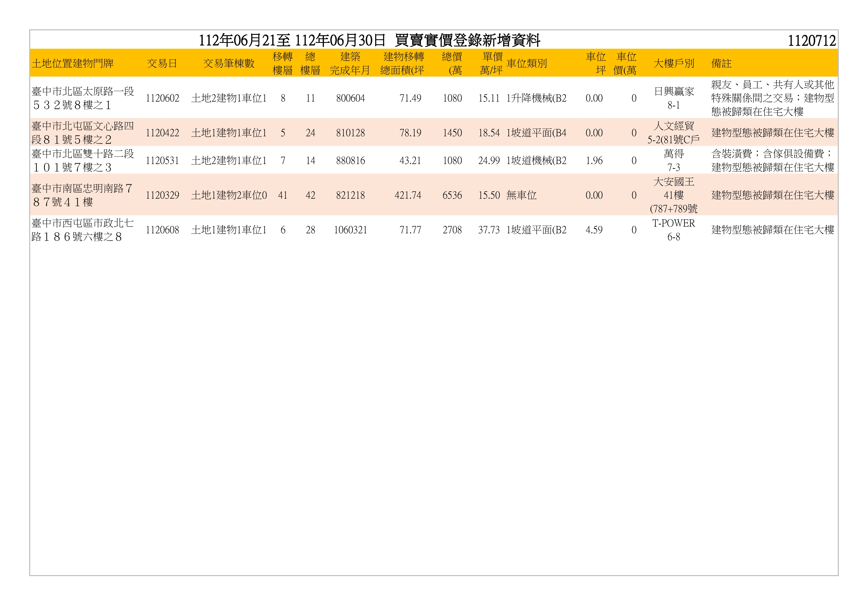Click parking type 1升降機械(B2
Viewport: 868px width, 614px height.
536,98
